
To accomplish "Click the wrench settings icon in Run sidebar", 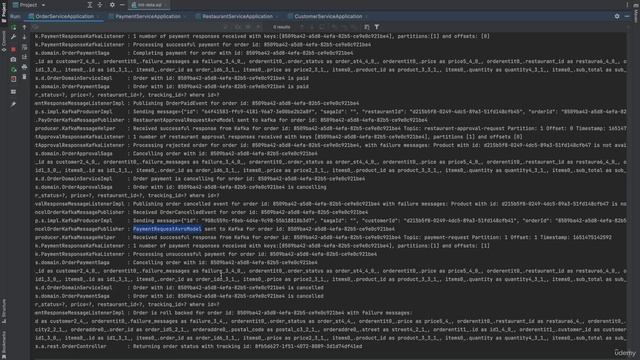I will tap(13, 37).
